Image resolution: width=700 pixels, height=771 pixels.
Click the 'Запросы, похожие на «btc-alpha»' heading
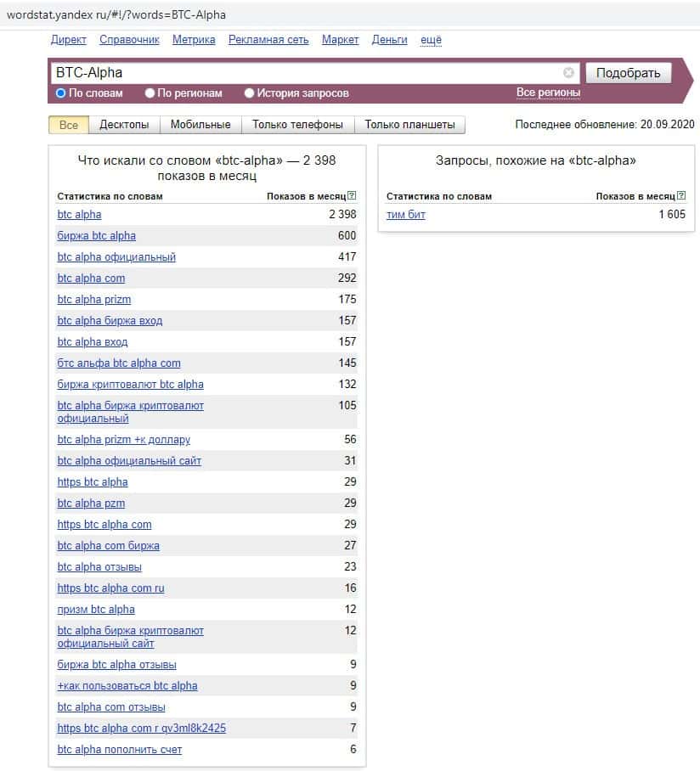pos(536,160)
